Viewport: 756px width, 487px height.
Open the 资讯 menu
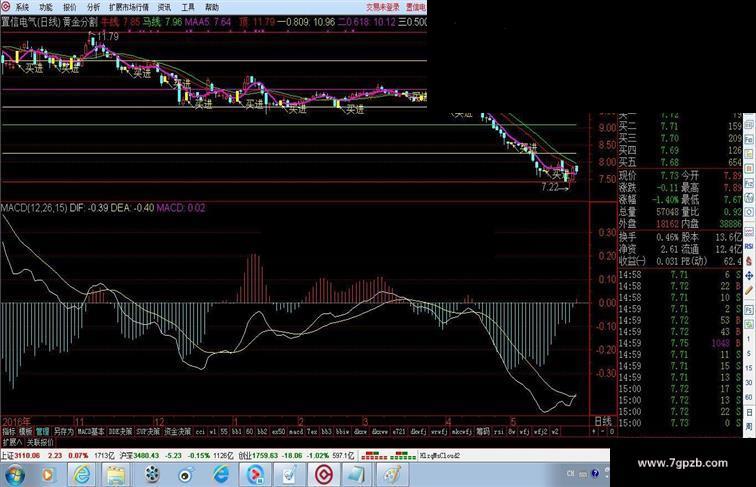tap(164, 7)
